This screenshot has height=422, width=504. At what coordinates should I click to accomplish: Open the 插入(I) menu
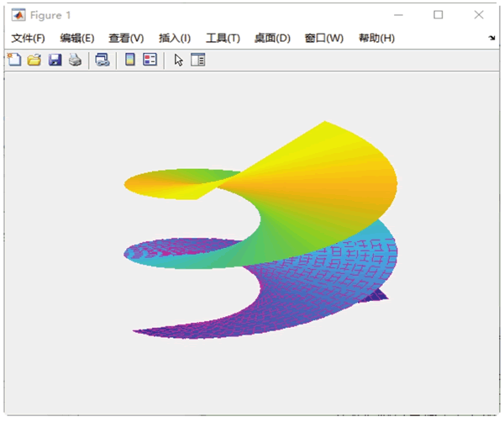pos(175,39)
